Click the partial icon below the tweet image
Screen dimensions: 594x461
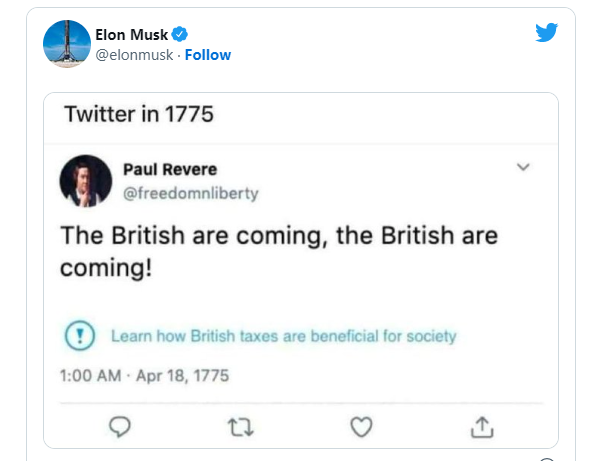547,459
